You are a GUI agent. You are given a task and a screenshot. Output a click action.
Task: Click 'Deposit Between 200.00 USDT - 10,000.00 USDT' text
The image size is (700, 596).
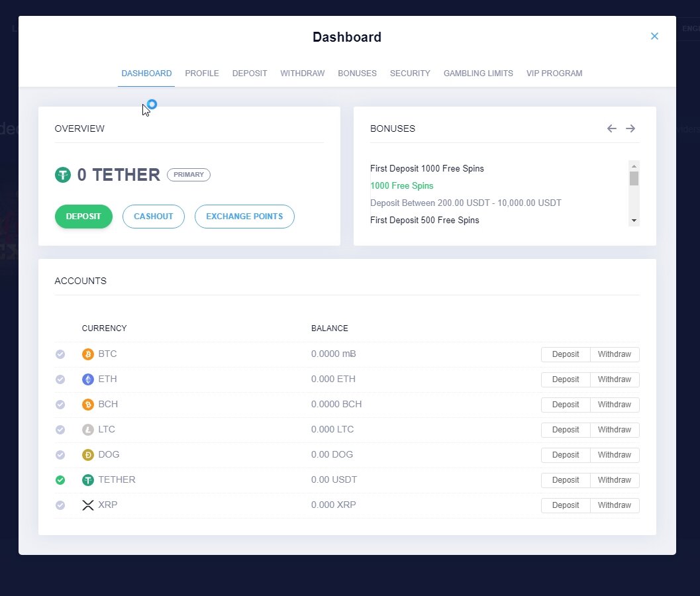(x=466, y=203)
